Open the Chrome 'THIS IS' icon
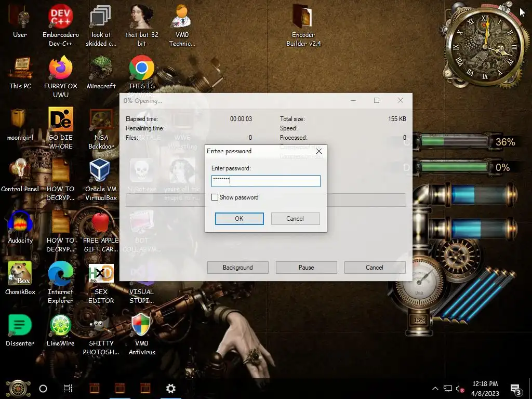Image resolution: width=532 pixels, height=399 pixels. (x=141, y=73)
